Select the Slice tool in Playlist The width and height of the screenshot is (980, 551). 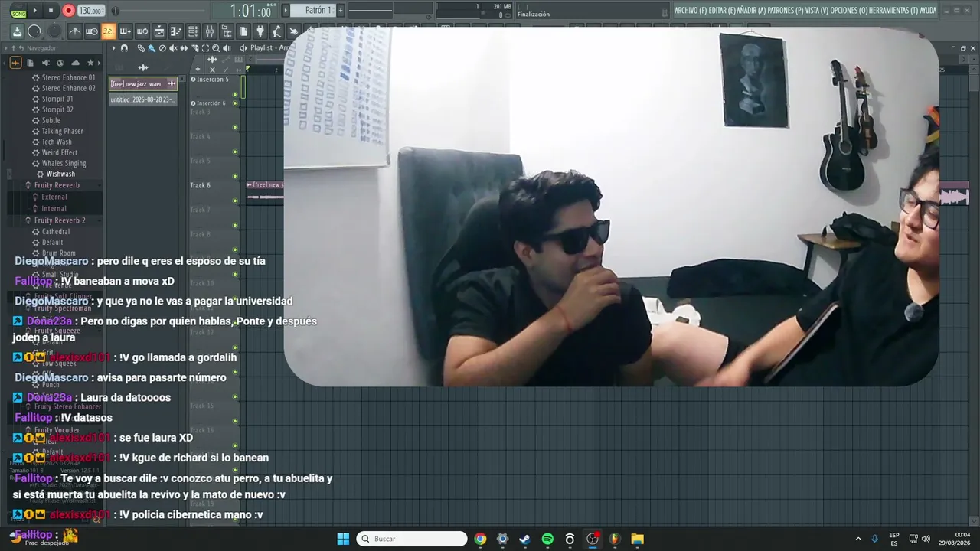pyautogui.click(x=194, y=48)
